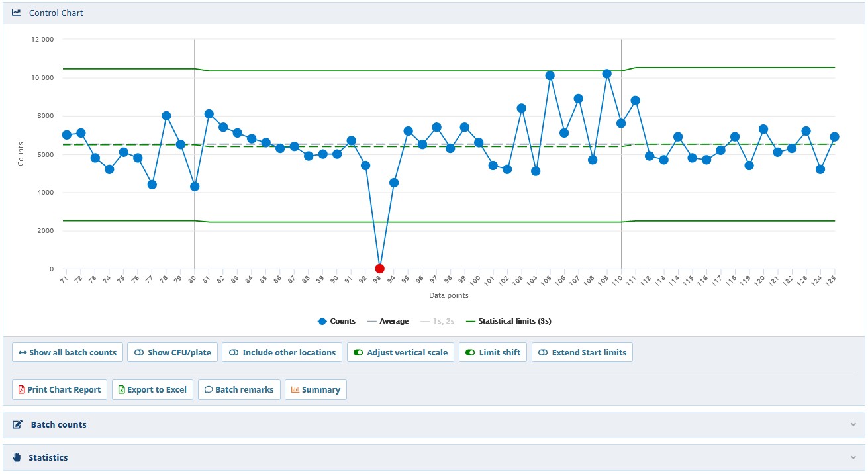Expand the Batch counts panel chevron

(853, 425)
